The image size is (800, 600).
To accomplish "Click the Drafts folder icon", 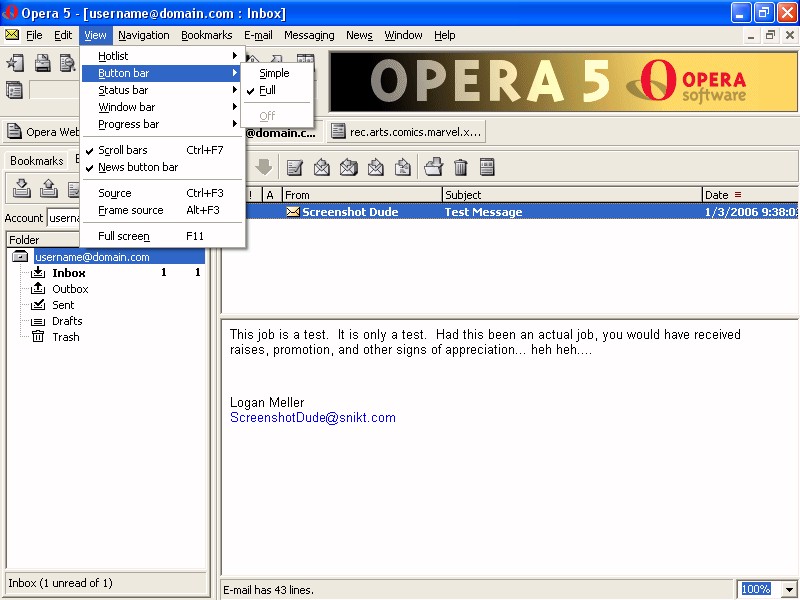I will 38,321.
